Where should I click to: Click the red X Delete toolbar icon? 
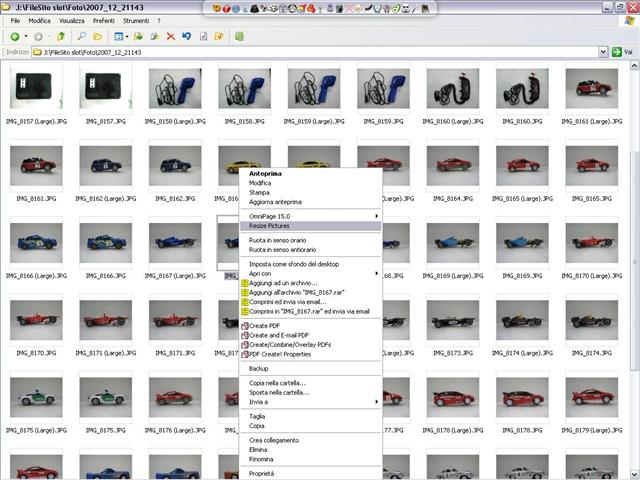point(171,36)
